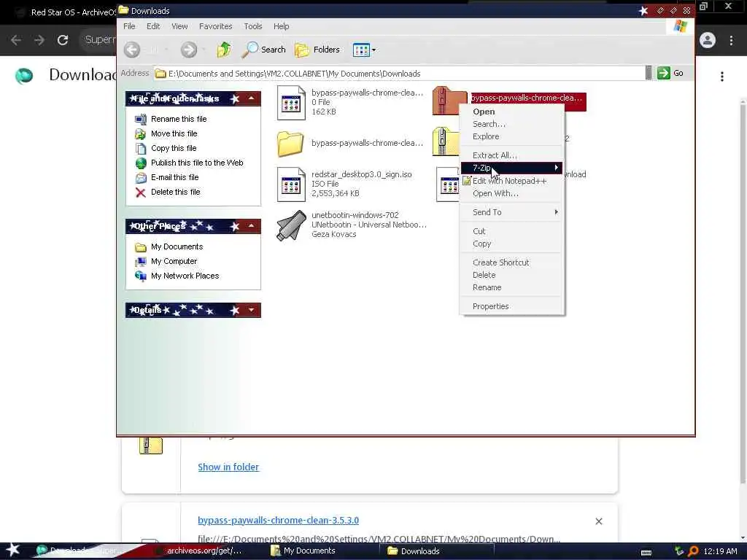Click the Forward arrow in Explorer toolbar

pyautogui.click(x=189, y=50)
